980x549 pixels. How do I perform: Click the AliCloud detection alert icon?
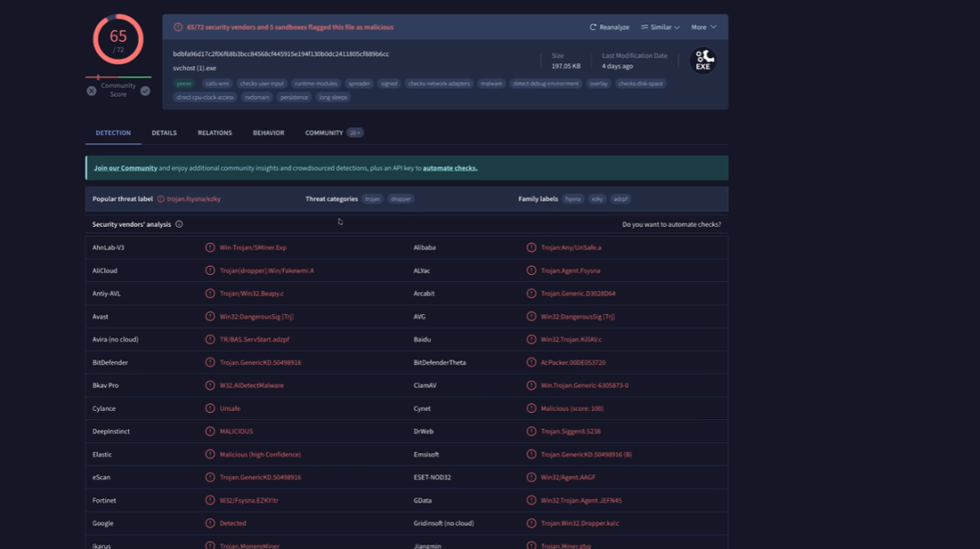(210, 270)
